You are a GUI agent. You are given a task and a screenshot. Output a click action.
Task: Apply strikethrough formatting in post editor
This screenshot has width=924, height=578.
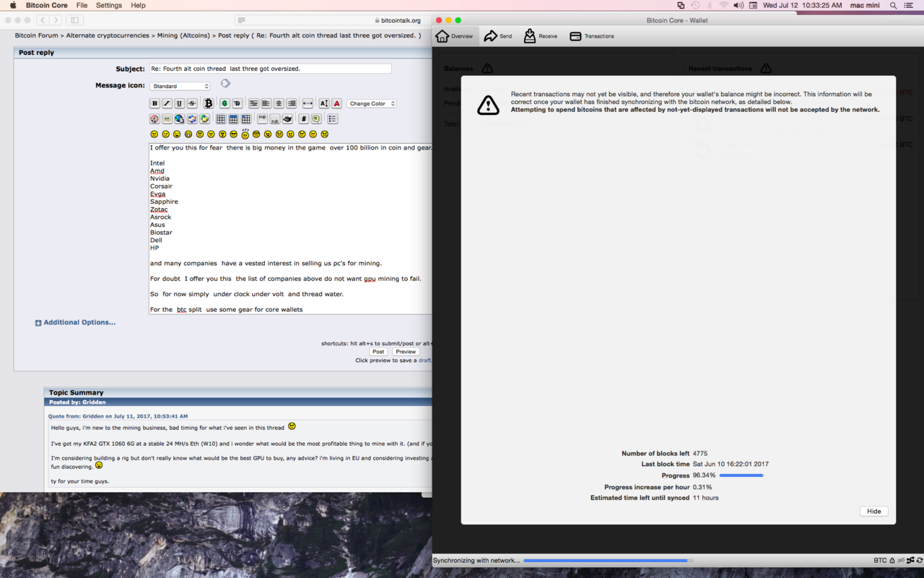(x=192, y=103)
